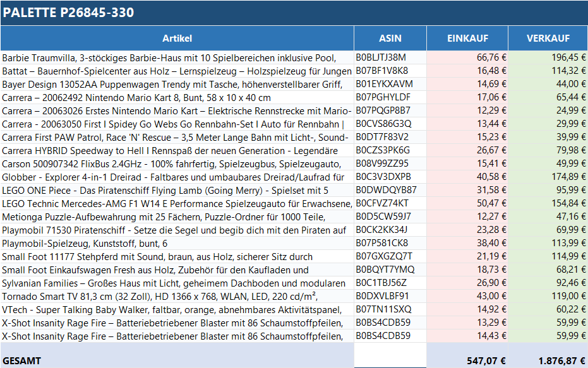Viewport: 588px width, 368px height.
Task: Select the Sylvanian Families article cell
Action: click(x=177, y=283)
